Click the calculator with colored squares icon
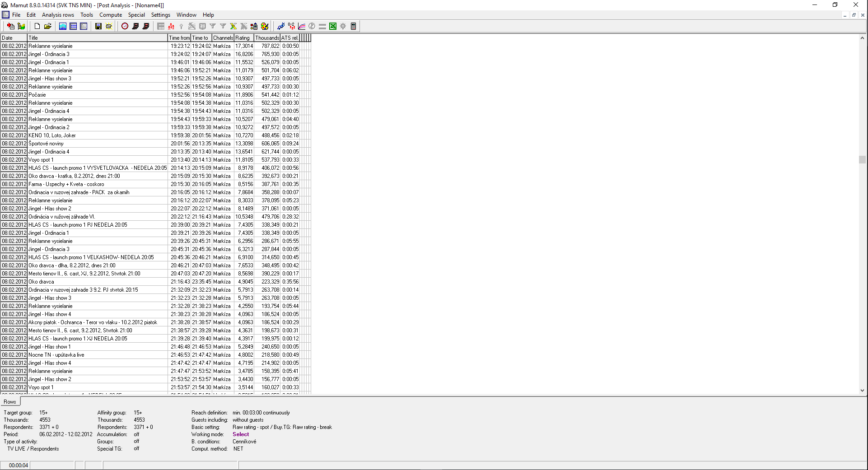Viewport: 868px width, 470px height. 254,26
